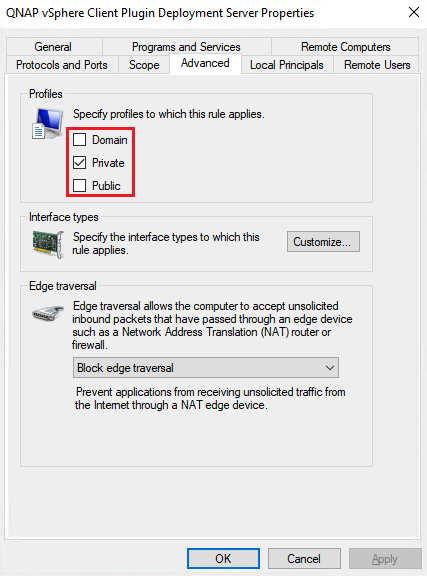Screen dimensions: 427x576
Task: Select the Scope tab
Action: [144, 65]
